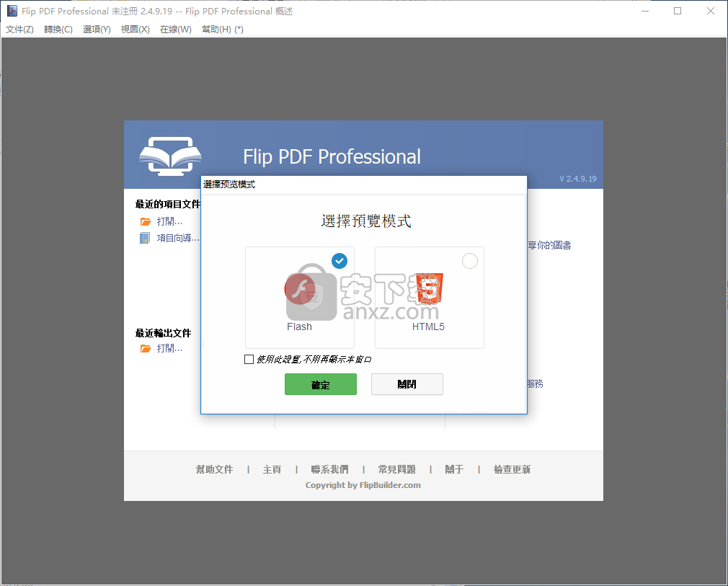Open the 文件(Z) menu

click(19, 30)
